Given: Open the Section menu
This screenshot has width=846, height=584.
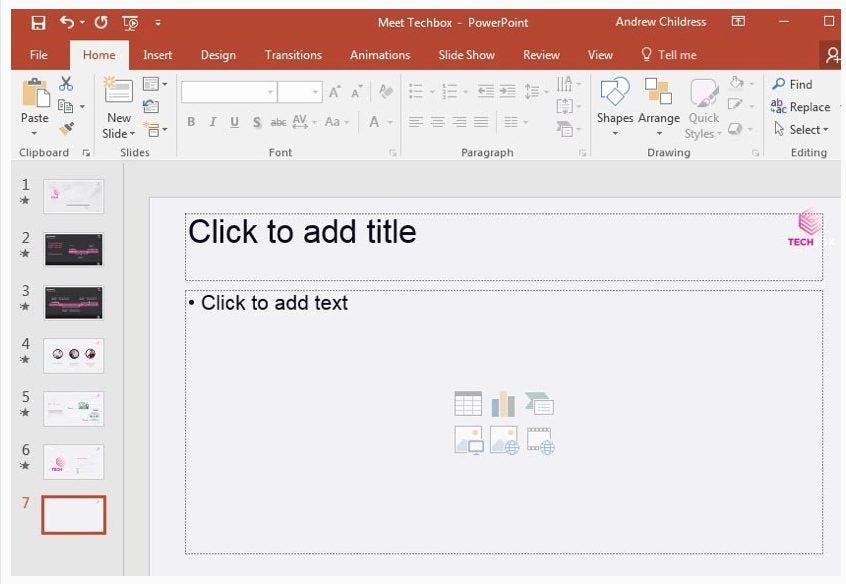Looking at the screenshot, I should tap(155, 130).
